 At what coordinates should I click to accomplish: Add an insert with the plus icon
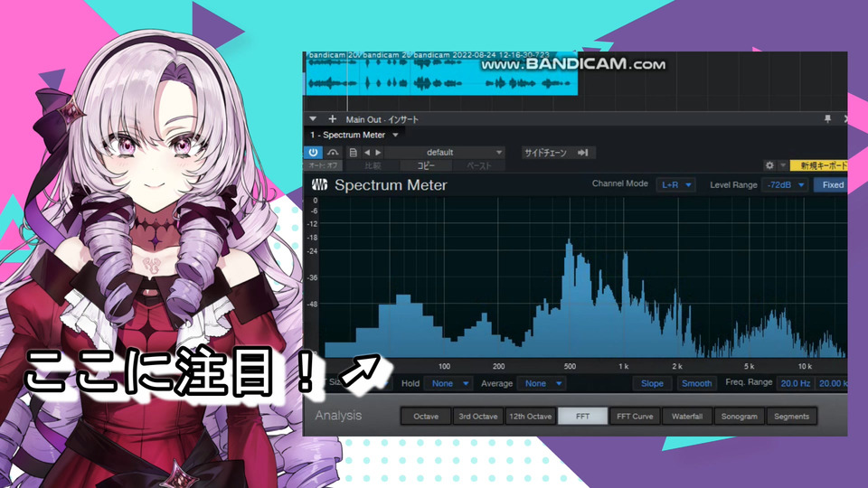[x=332, y=119]
